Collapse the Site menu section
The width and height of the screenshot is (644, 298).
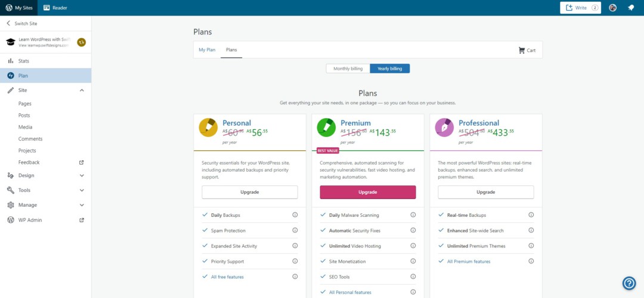pyautogui.click(x=82, y=90)
